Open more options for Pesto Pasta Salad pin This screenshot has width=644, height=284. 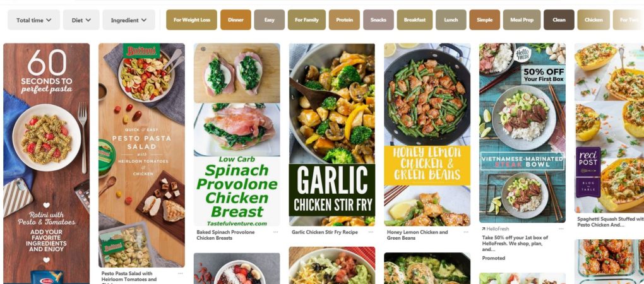tap(180, 273)
